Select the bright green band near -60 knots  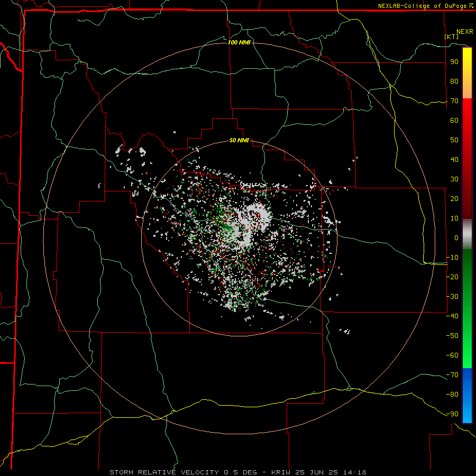(x=467, y=352)
